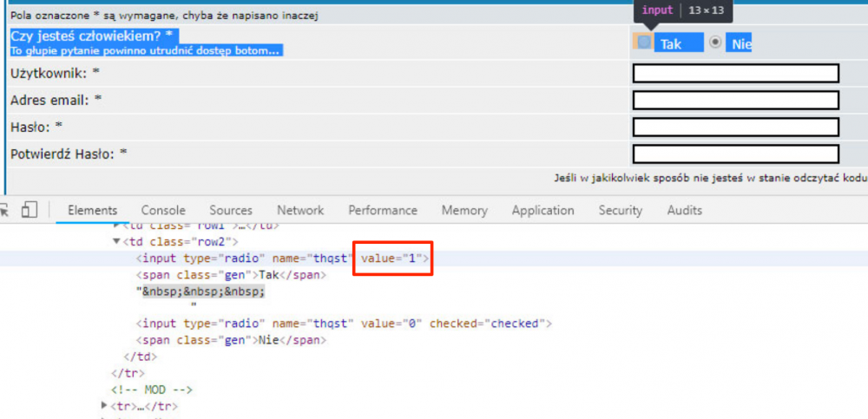Collapse the td class="row2" node

coord(116,241)
